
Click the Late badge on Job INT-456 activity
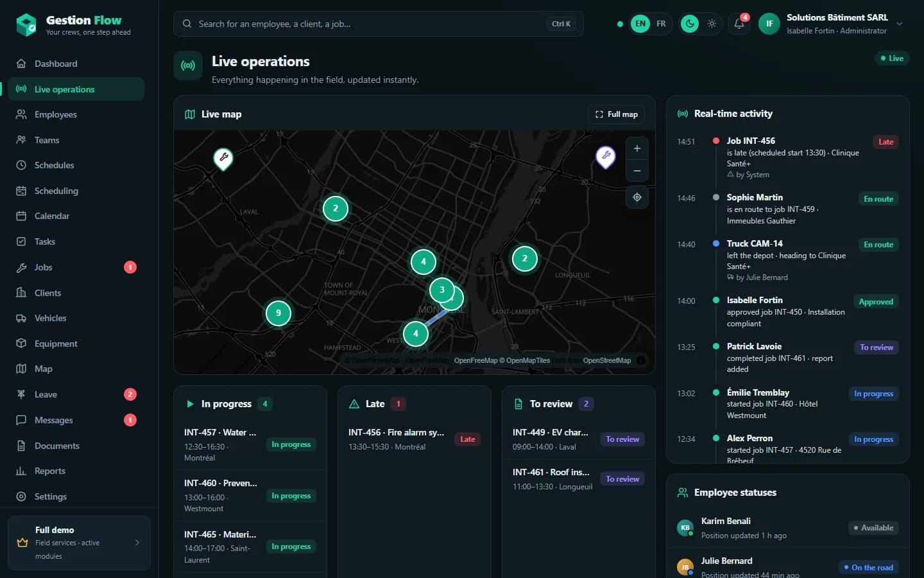pos(886,142)
